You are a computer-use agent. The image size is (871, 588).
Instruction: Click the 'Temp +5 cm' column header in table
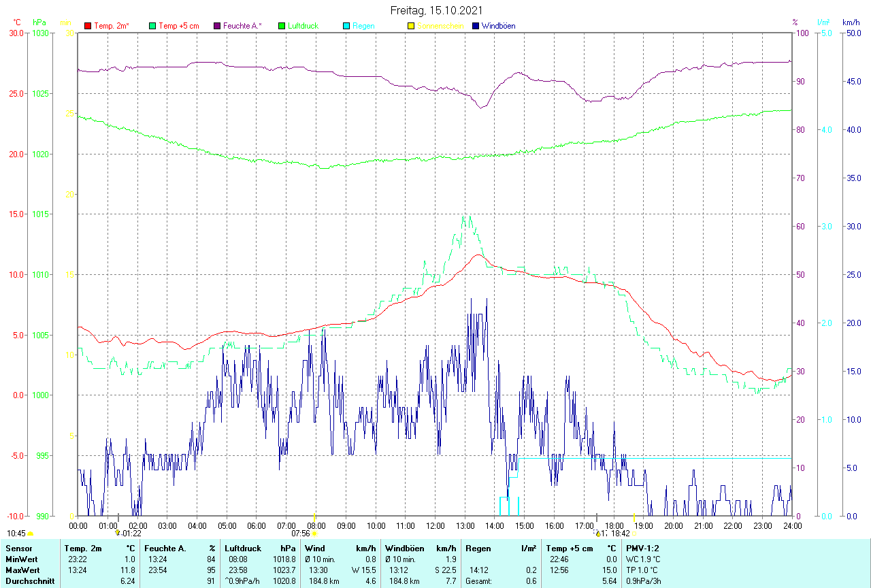click(570, 548)
